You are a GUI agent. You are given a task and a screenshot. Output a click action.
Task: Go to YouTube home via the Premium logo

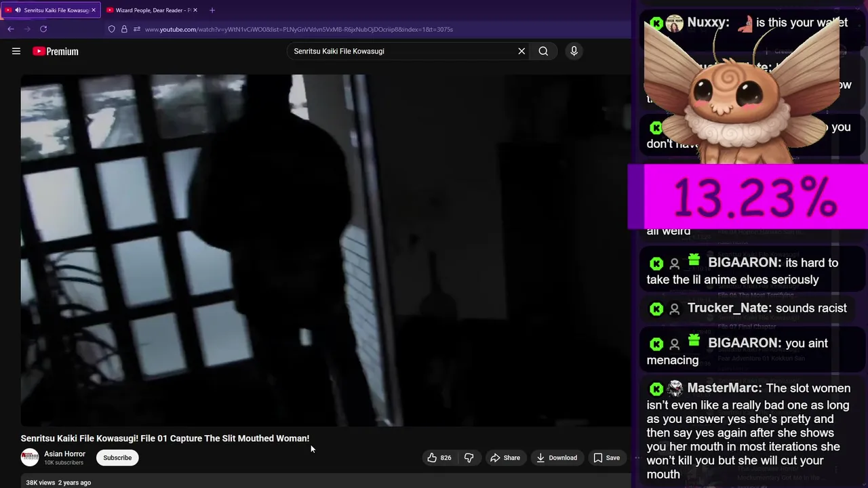pyautogui.click(x=56, y=51)
